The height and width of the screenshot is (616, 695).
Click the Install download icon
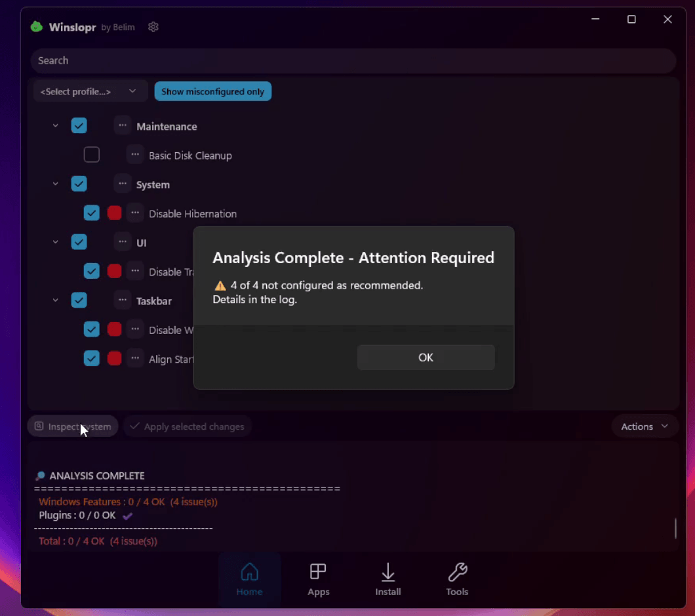(387, 573)
